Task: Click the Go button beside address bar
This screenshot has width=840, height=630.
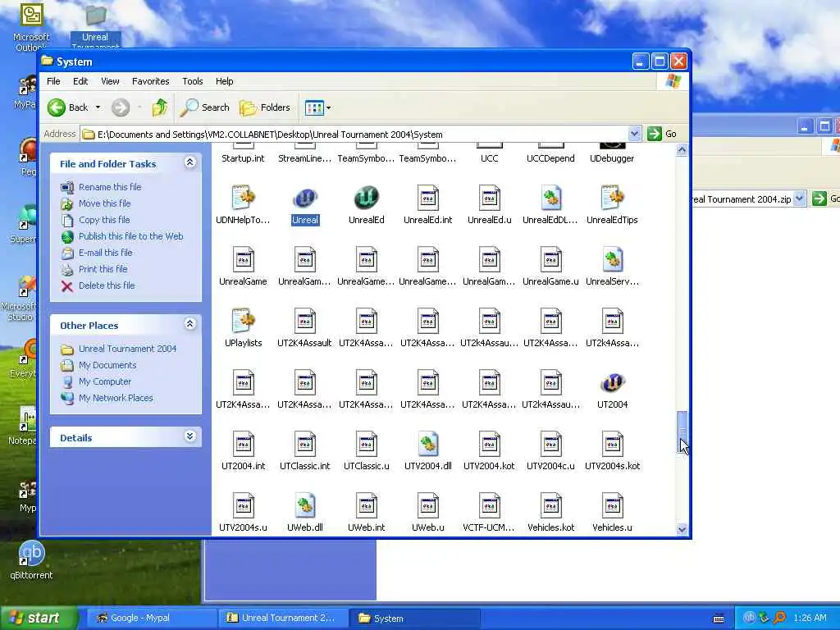Action: (x=662, y=134)
